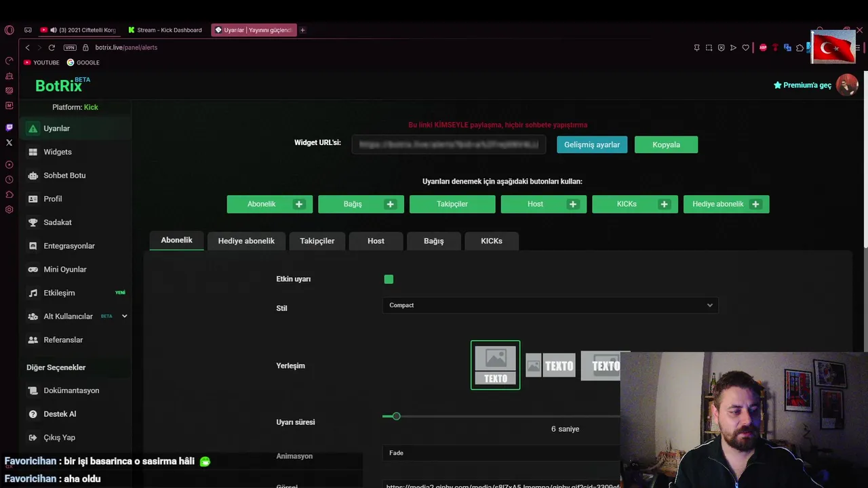The width and height of the screenshot is (868, 488).
Task: Click the VPN badge in address bar
Action: coord(70,47)
